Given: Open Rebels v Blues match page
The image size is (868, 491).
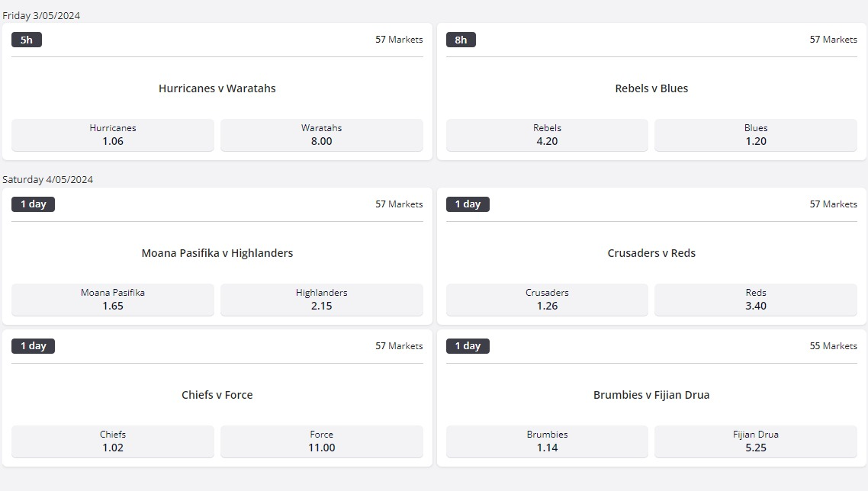Looking at the screenshot, I should [651, 88].
